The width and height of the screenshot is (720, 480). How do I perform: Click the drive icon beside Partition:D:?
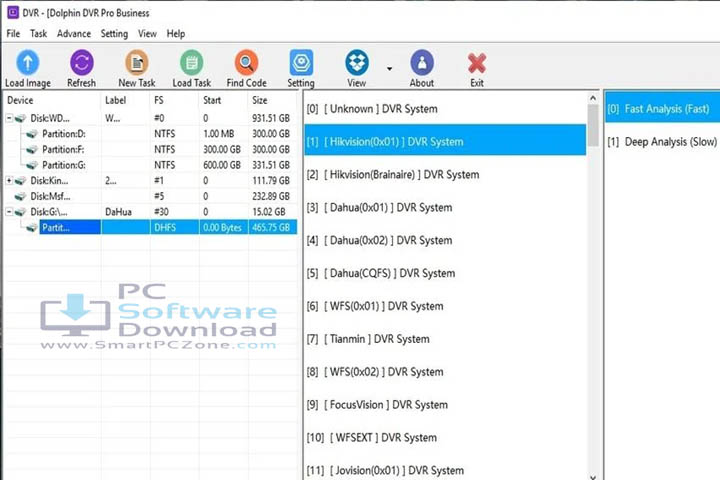[32, 134]
